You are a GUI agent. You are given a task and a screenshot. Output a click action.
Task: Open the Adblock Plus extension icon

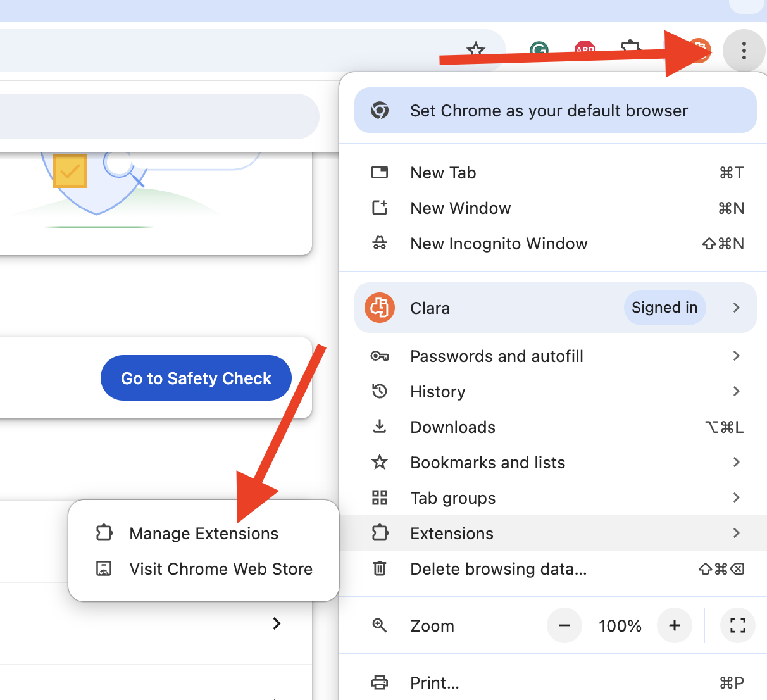tap(585, 49)
